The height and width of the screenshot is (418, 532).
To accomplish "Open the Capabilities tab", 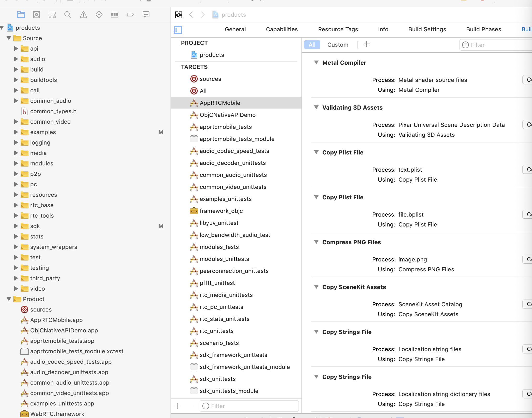I will point(282,29).
